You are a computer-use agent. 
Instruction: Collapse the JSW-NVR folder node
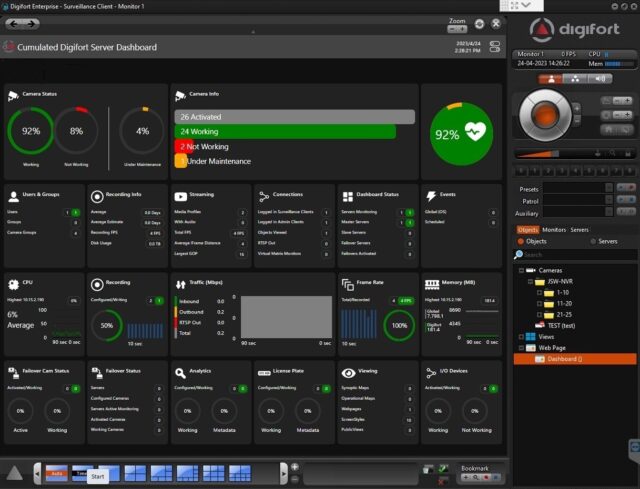click(530, 282)
